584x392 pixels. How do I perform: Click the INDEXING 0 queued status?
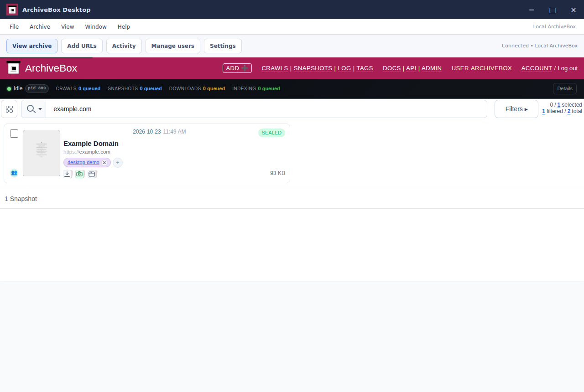[x=256, y=88]
